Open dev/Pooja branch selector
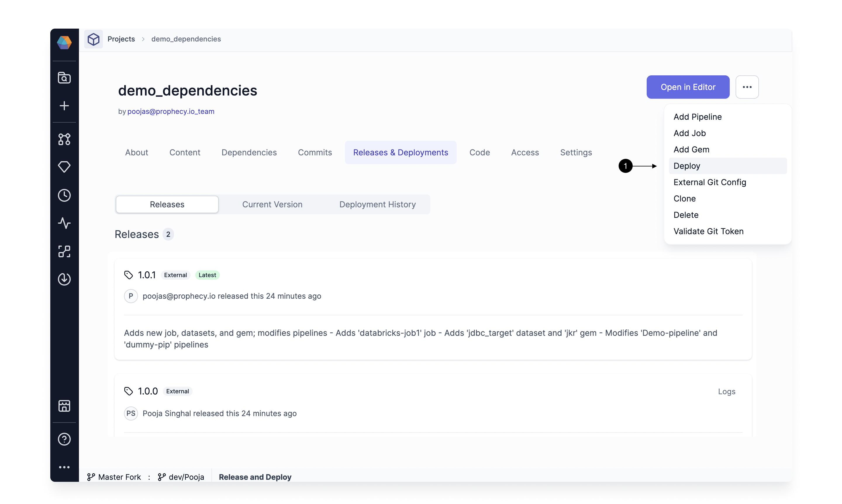The image size is (842, 504). 181,477
